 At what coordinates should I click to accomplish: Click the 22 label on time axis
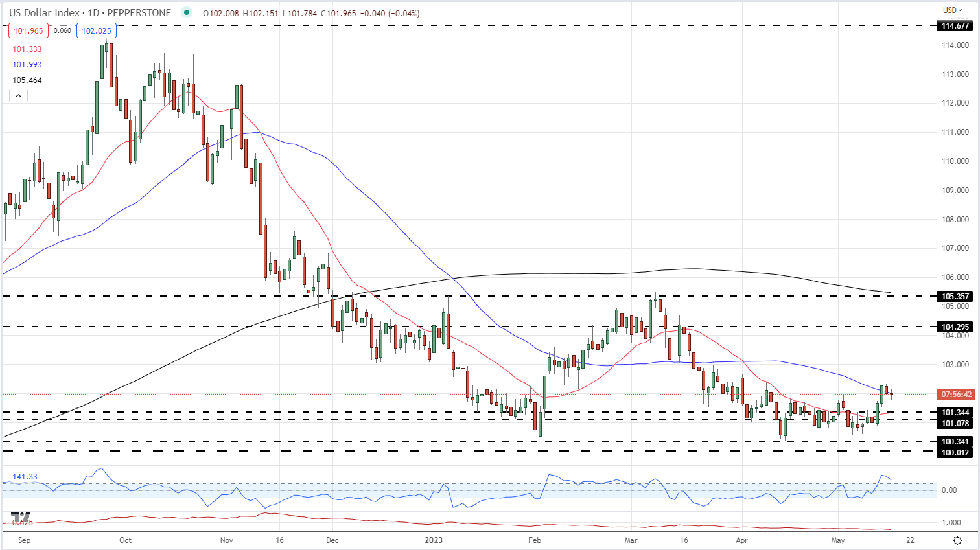click(910, 540)
